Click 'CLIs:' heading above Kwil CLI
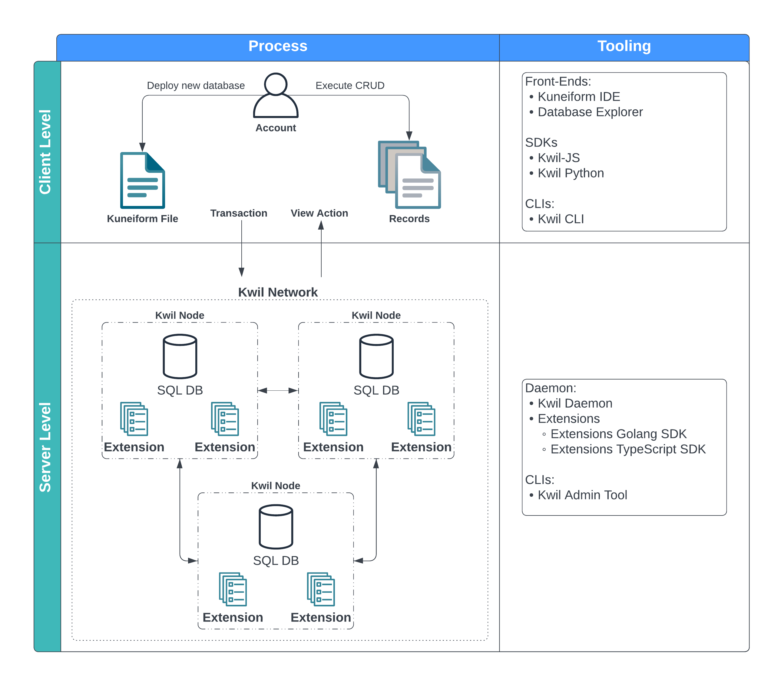Viewport: 784px width, 686px height. 539,204
